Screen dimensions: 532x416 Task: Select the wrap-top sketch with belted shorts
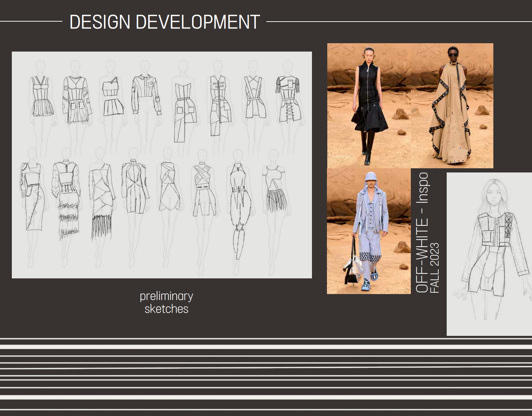coord(204,190)
